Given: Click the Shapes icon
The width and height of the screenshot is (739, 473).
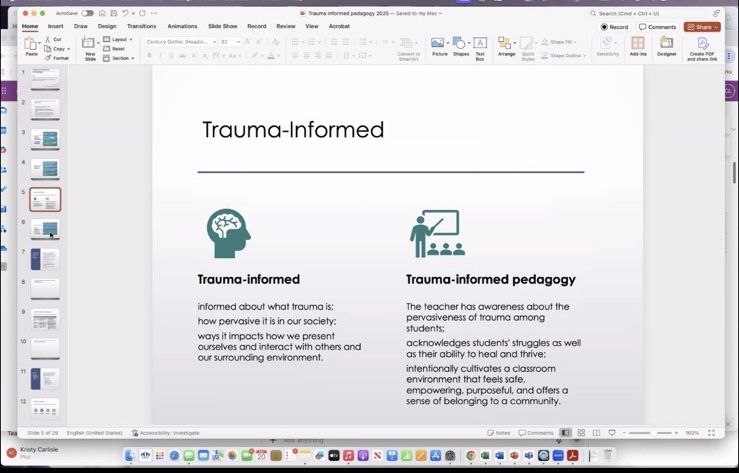Looking at the screenshot, I should (460, 45).
